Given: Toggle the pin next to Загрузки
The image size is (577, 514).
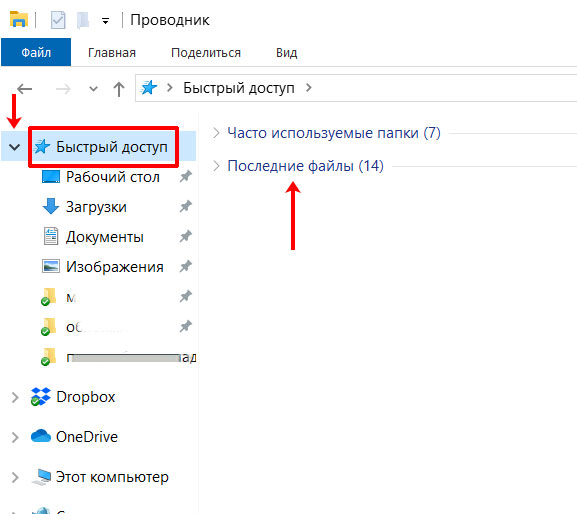Looking at the screenshot, I should [186, 206].
